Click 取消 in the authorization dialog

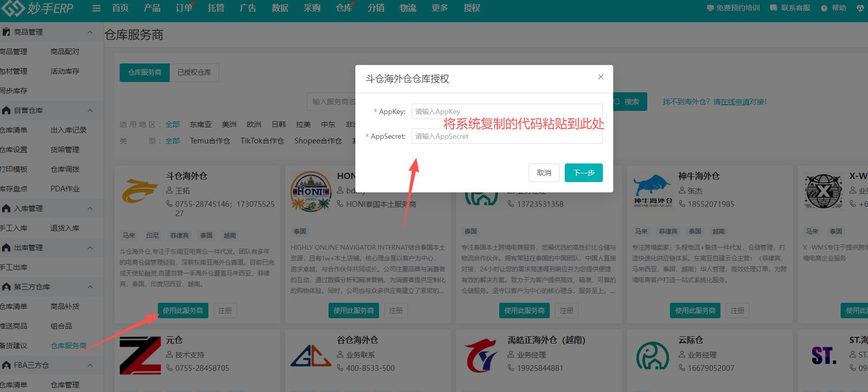pos(544,173)
